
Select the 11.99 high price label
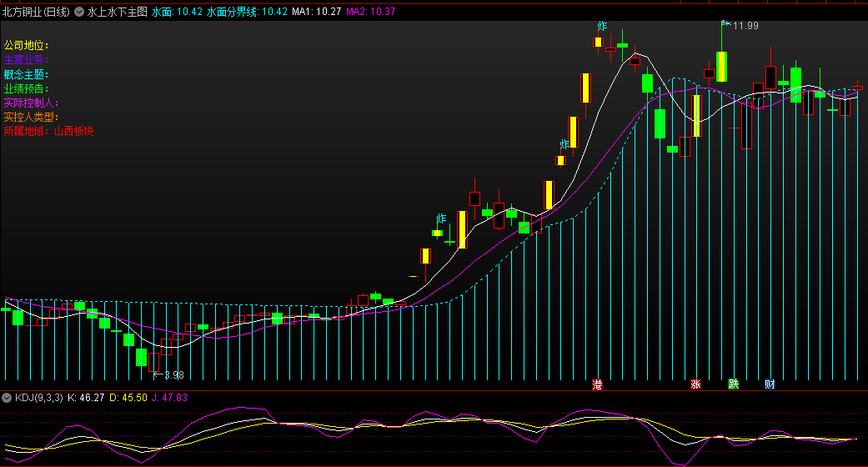[745, 26]
